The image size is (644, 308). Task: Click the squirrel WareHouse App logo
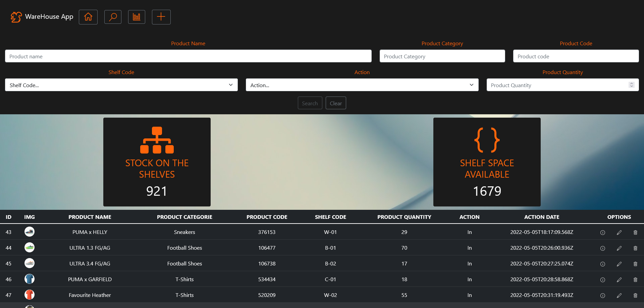(16, 16)
